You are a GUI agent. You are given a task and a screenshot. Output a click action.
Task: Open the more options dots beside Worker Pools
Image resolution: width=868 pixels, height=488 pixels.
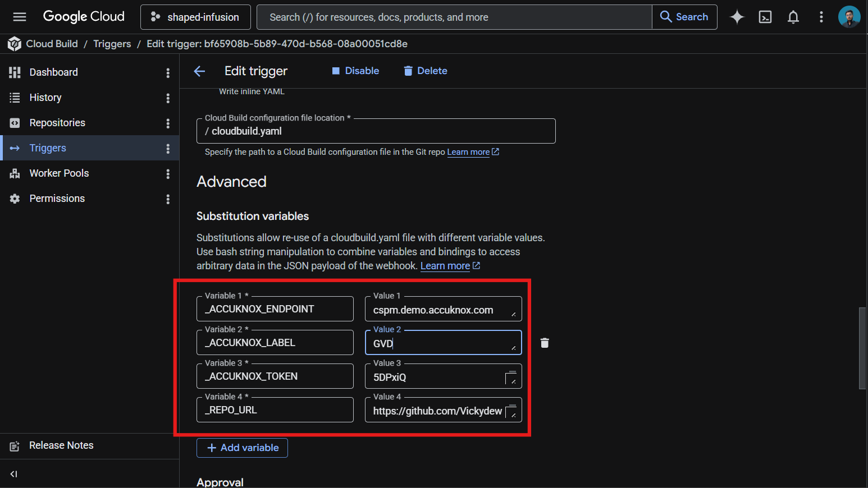(x=168, y=174)
